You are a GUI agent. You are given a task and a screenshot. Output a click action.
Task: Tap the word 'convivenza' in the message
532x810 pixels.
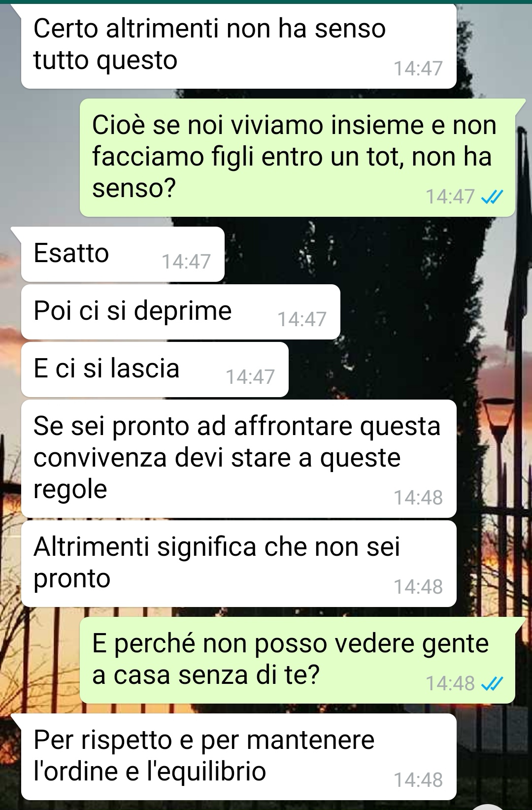pyautogui.click(x=100, y=458)
